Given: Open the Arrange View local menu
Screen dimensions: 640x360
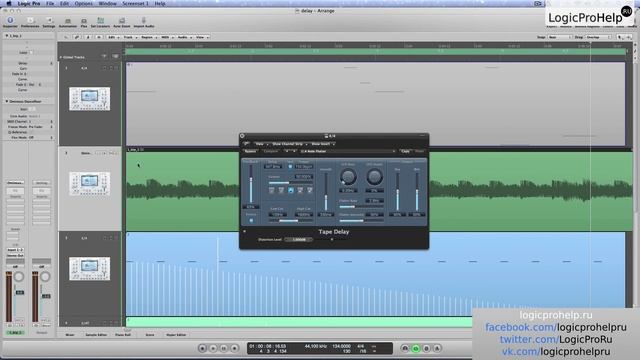Looking at the screenshot, I should click(x=201, y=37).
